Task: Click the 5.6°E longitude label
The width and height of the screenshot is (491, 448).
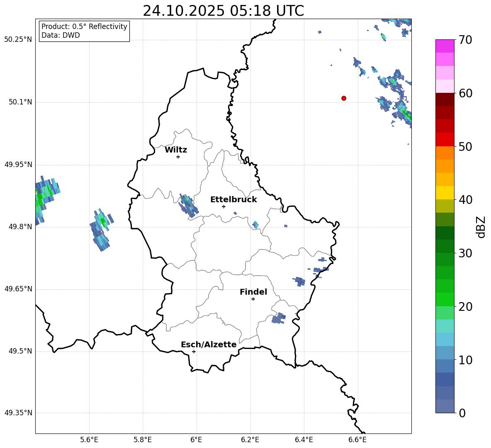Action: (89, 440)
